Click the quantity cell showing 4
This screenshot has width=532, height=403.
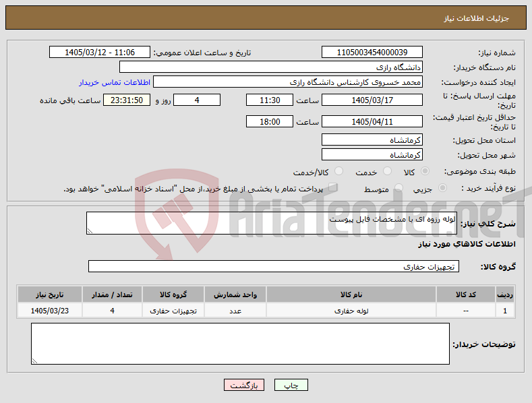pos(112,311)
